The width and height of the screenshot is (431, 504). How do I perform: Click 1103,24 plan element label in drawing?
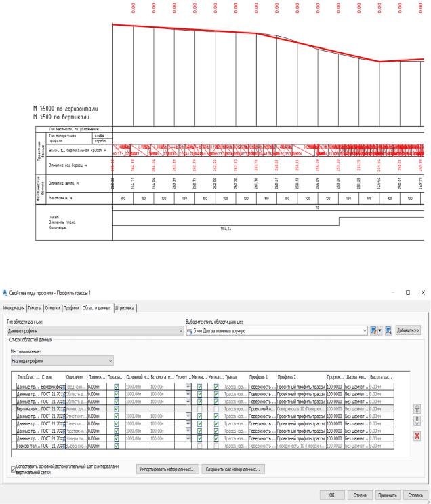coord(226,229)
